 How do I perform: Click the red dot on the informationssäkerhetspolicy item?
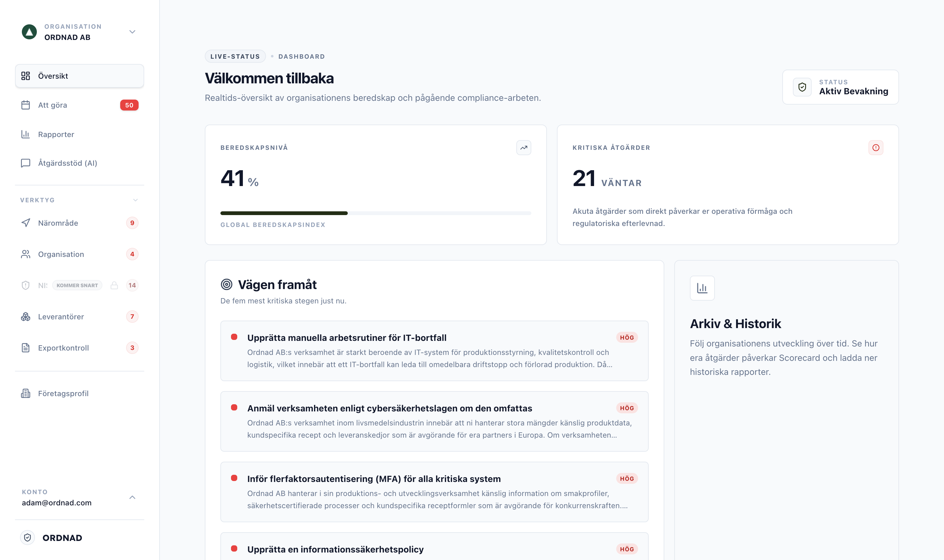coord(234,549)
